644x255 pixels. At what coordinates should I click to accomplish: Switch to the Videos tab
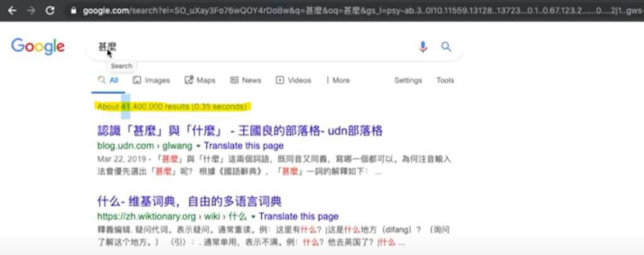click(x=293, y=81)
